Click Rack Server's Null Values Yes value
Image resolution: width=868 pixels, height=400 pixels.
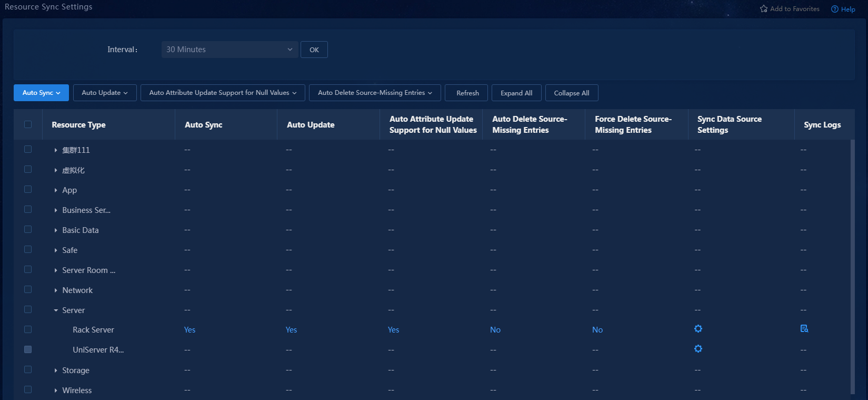tap(393, 330)
